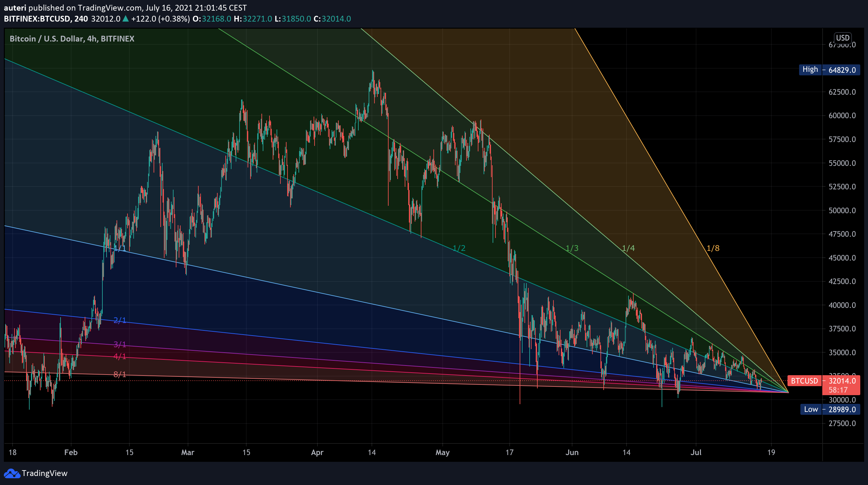Click the close value C:32014.0

tap(332, 19)
